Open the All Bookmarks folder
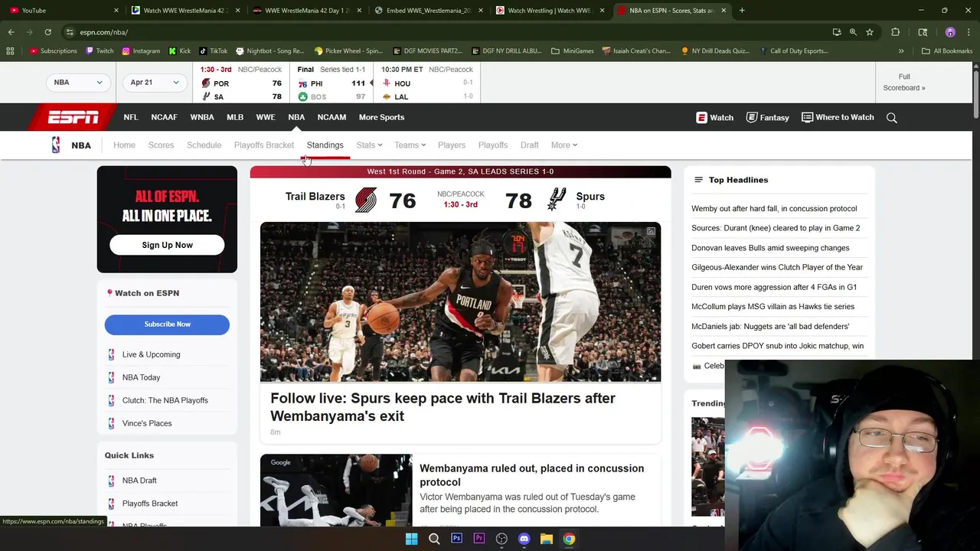 pos(946,51)
